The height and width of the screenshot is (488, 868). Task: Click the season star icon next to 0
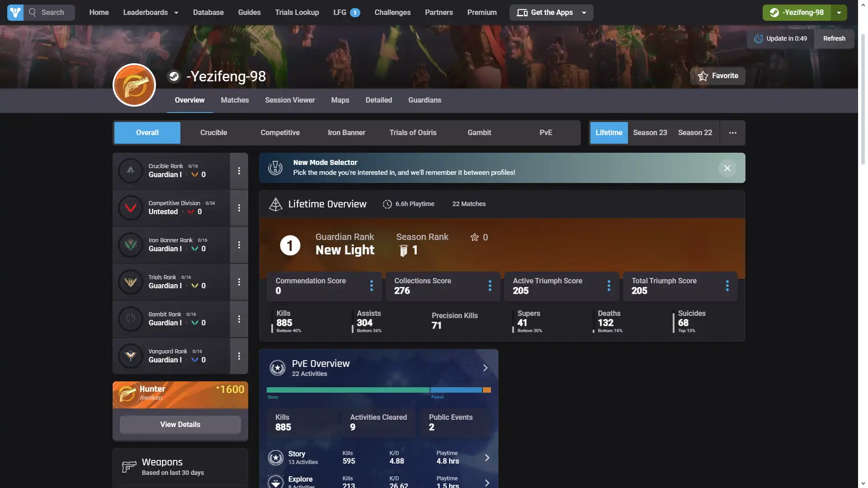[474, 237]
